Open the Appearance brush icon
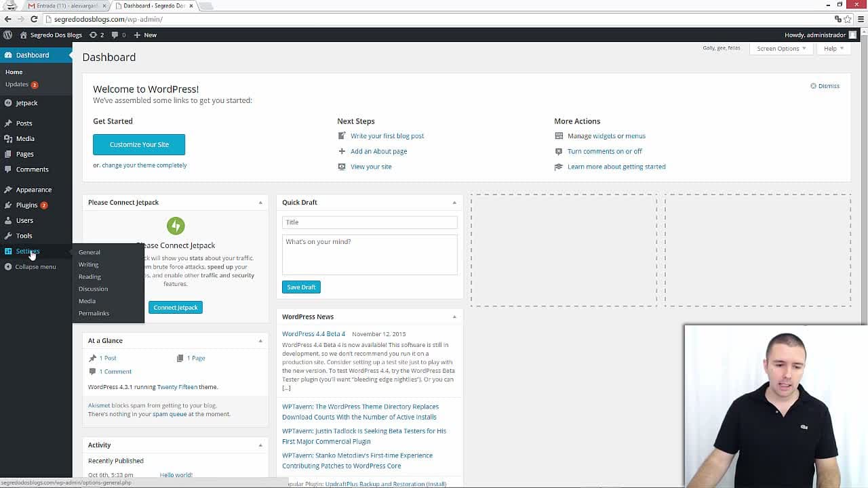Image resolution: width=868 pixels, height=488 pixels. pyautogui.click(x=8, y=190)
